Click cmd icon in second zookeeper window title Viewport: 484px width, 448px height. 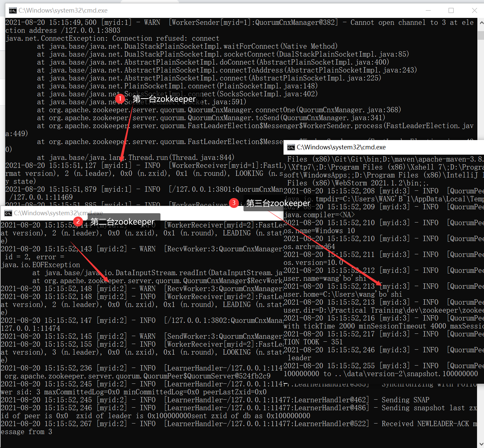[8, 213]
